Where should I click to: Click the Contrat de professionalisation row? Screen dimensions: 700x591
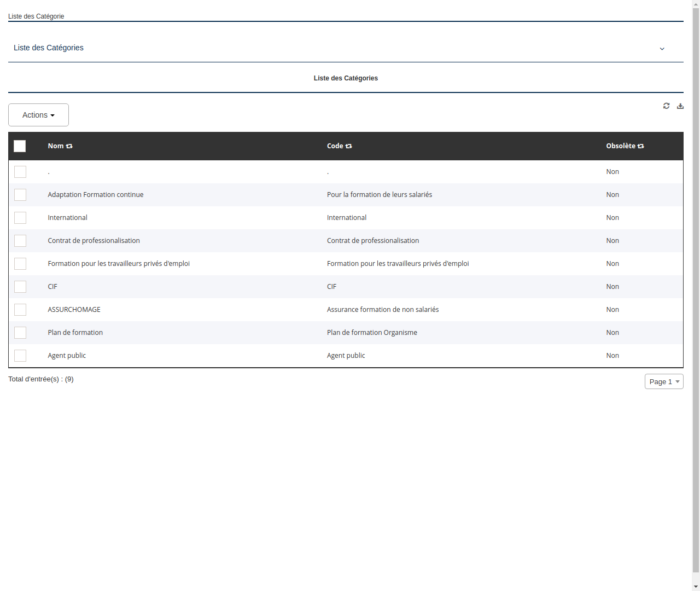point(94,240)
